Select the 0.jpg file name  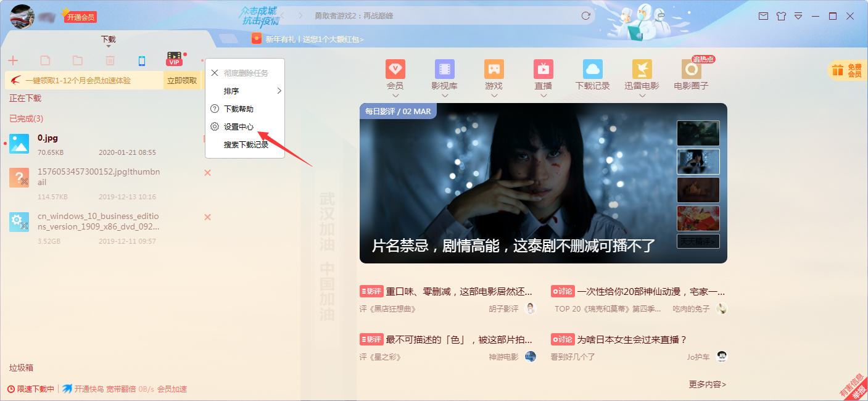pyautogui.click(x=48, y=138)
